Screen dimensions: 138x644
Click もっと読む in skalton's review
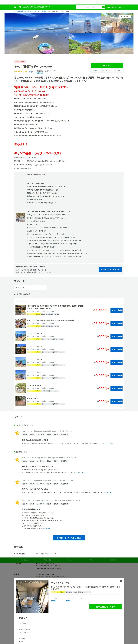(81, 472)
